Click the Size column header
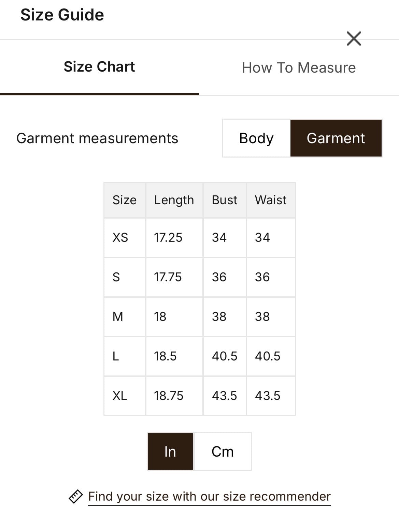This screenshot has width=399, height=532. coord(125,200)
